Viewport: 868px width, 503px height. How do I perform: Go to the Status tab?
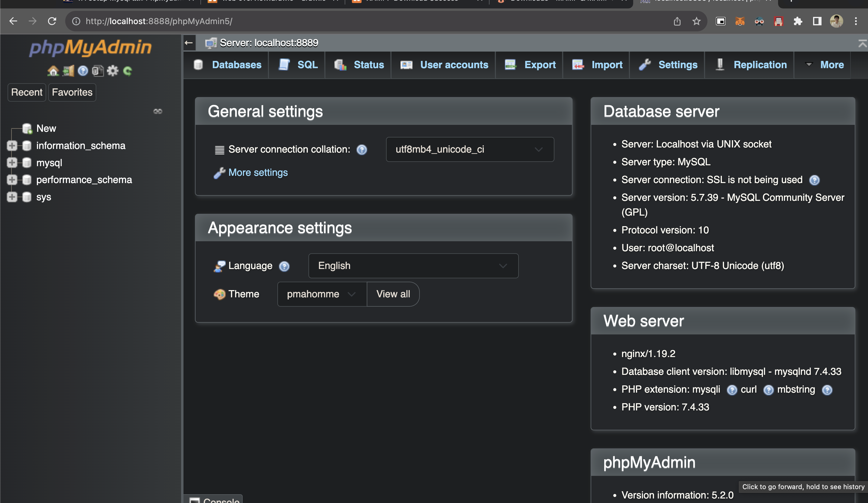pos(359,65)
